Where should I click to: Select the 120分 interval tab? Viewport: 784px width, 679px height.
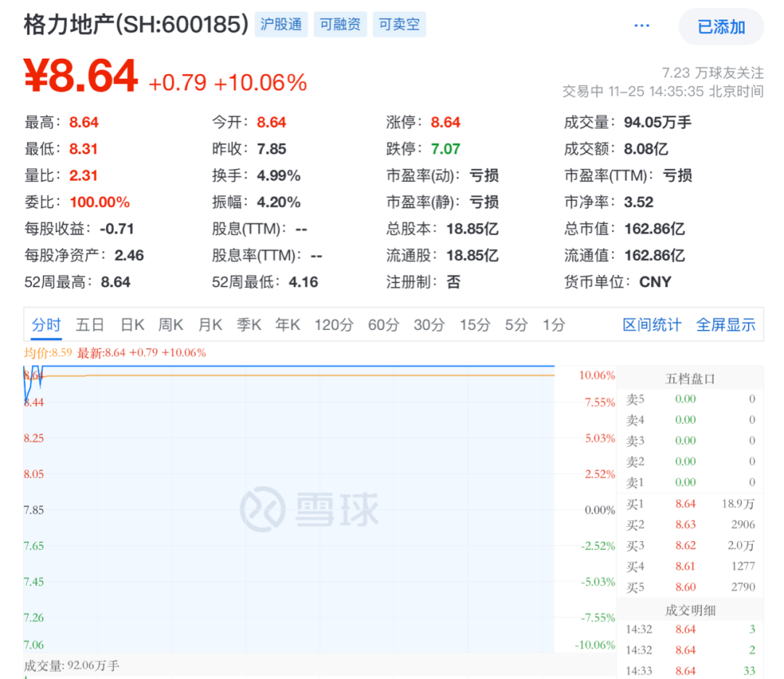(333, 325)
